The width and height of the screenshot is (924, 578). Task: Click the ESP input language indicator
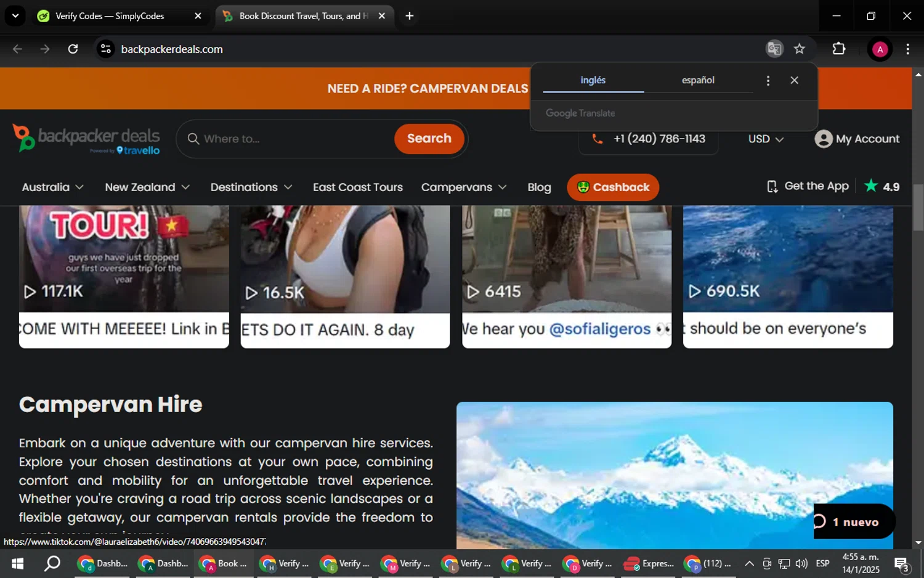click(x=822, y=563)
